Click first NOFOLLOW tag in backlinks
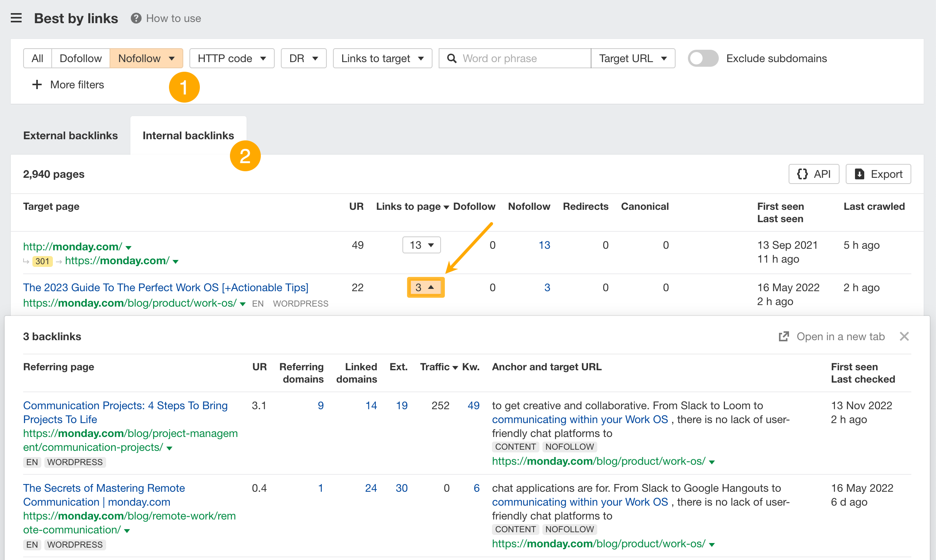The height and width of the screenshot is (560, 936). 569,447
